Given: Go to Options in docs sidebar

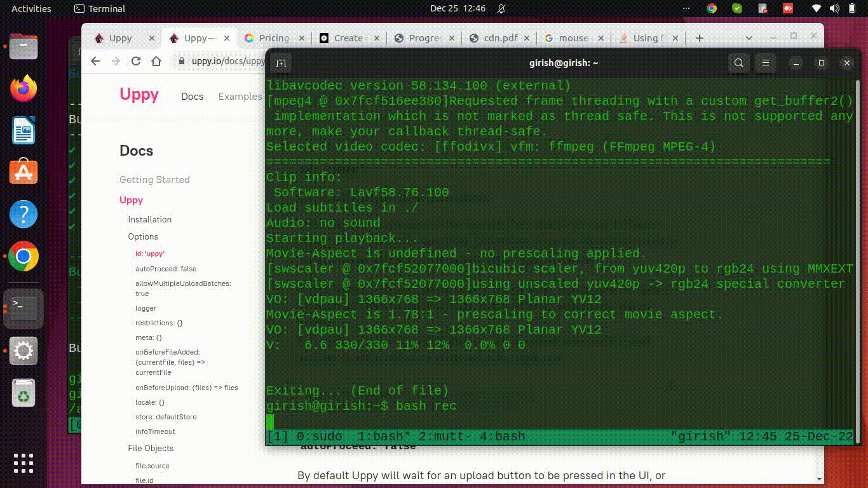Looking at the screenshot, I should coord(143,236).
